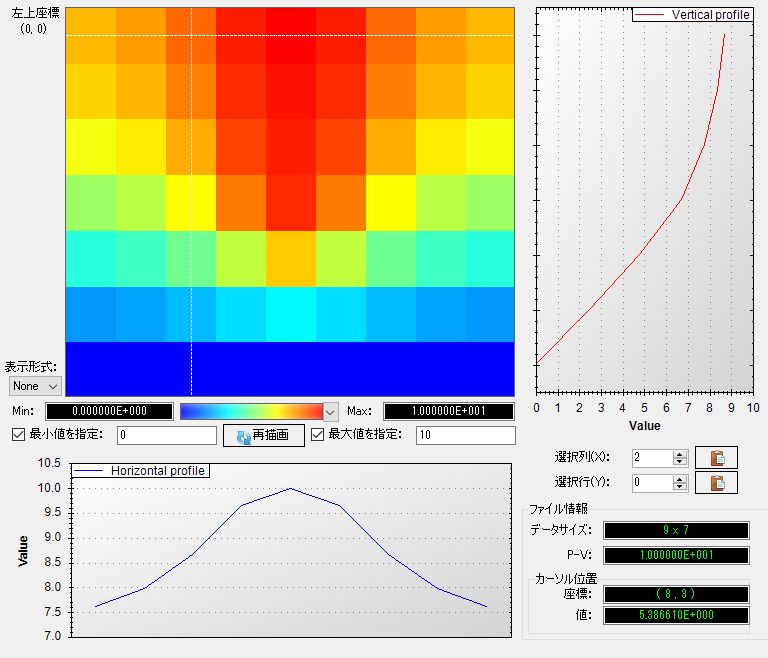Click the 再描画 redraw button
Viewport: 768px width, 658px height.
[x=264, y=435]
